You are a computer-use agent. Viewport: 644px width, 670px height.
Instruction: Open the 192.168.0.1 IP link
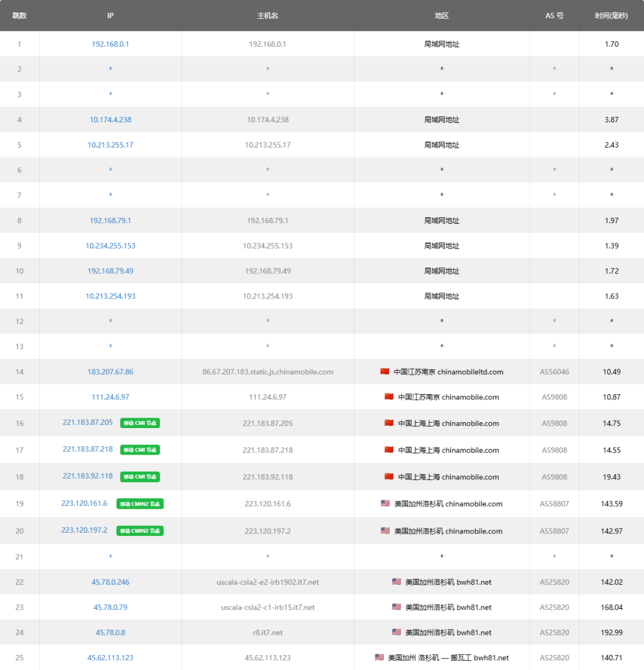[x=111, y=44]
